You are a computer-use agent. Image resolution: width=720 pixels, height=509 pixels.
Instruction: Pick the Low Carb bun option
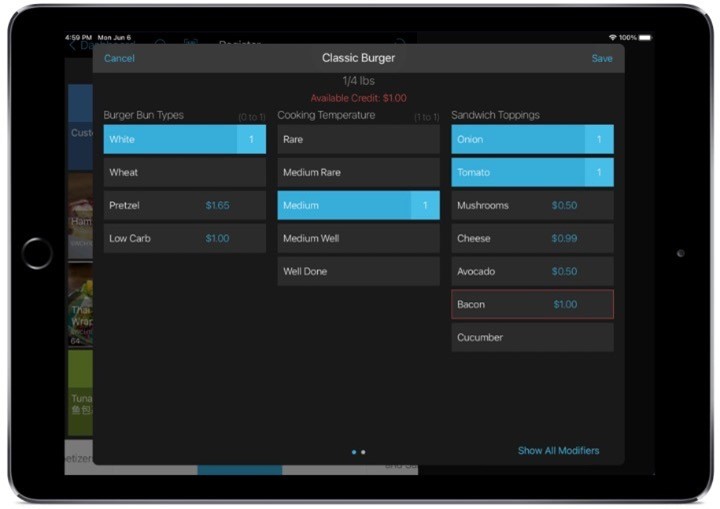(184, 239)
